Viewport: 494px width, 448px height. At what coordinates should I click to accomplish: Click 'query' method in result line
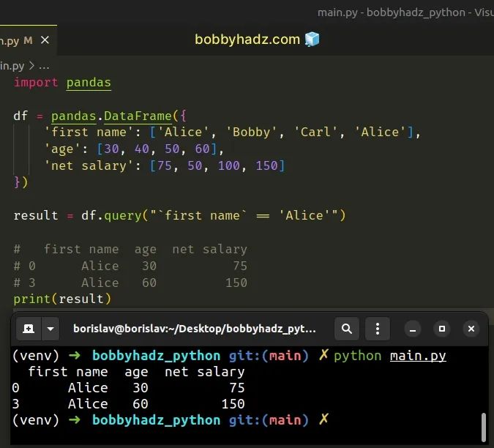click(x=122, y=216)
